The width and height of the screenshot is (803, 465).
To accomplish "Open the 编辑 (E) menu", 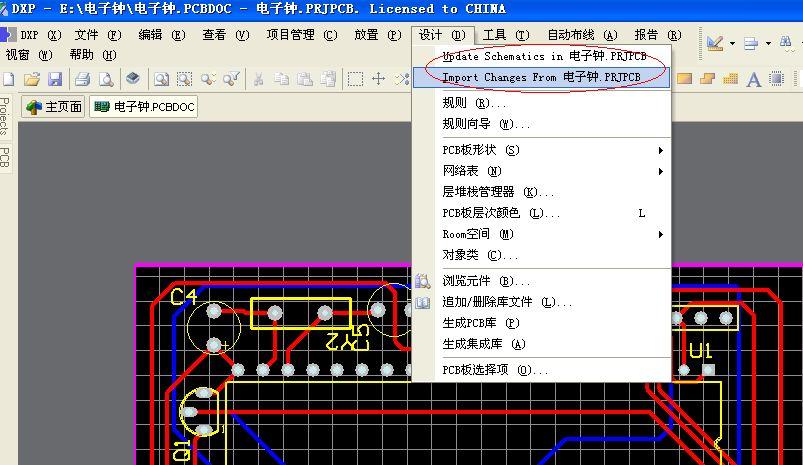I will click(162, 35).
